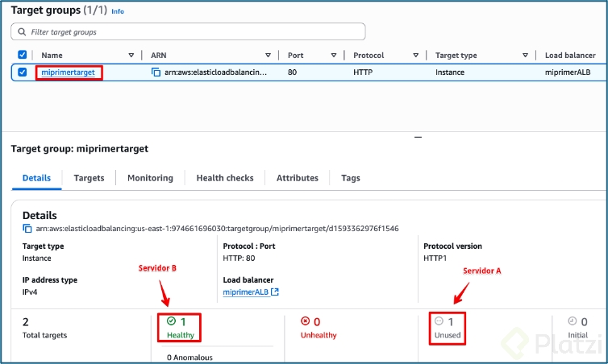Image resolution: width=608 pixels, height=364 pixels.
Task: Click the IPv4 address type value
Action: click(x=30, y=292)
